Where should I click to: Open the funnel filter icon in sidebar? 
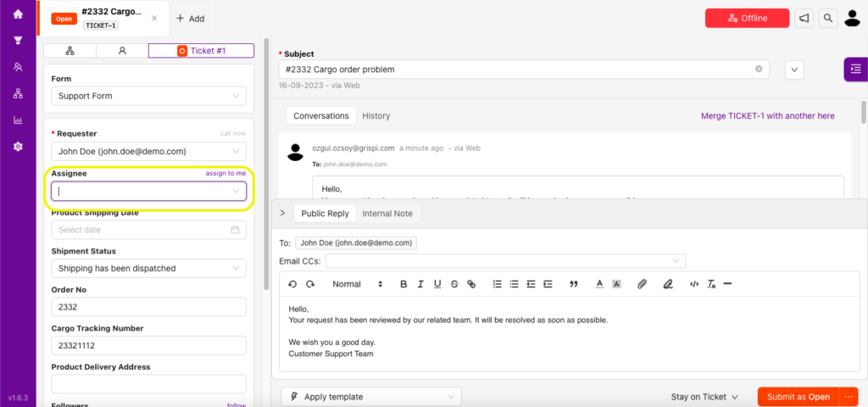pos(18,41)
